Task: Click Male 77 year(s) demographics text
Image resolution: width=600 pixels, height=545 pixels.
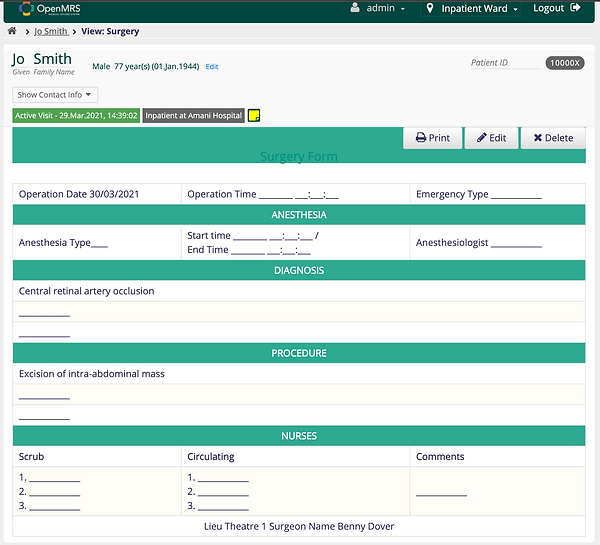Action: (x=145, y=67)
